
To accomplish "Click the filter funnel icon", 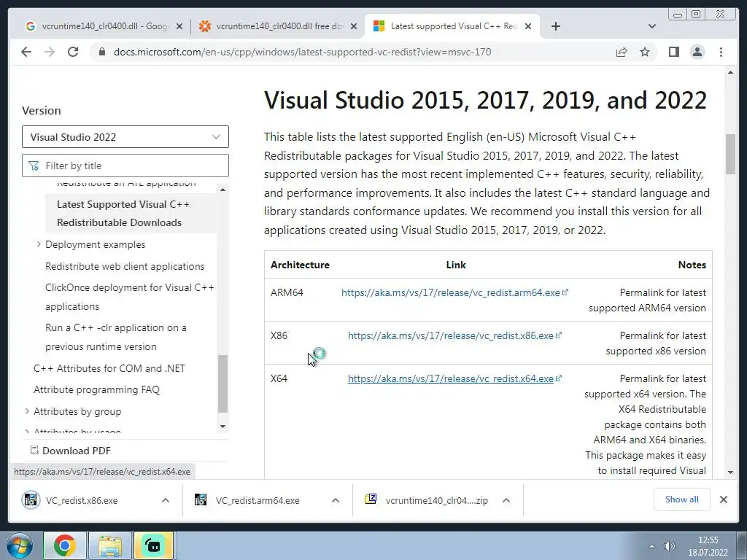I will click(34, 166).
